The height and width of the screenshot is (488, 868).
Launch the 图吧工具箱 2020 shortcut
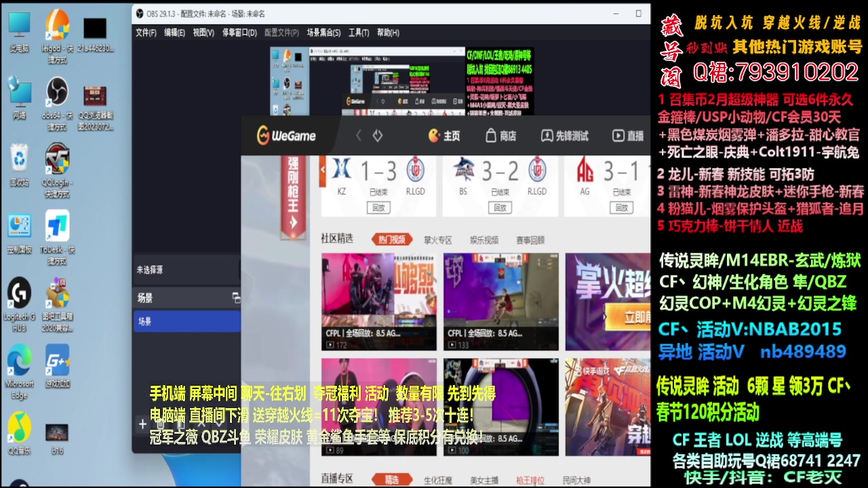[x=58, y=305]
